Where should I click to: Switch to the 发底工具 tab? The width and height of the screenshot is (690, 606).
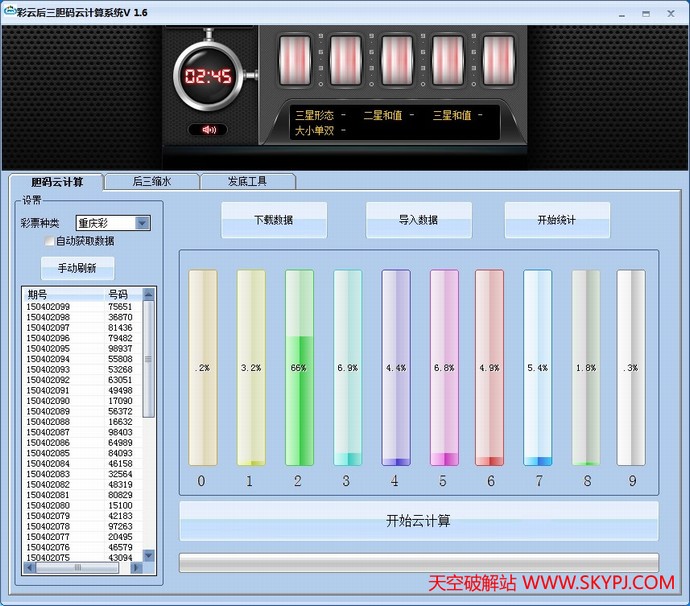point(247,182)
